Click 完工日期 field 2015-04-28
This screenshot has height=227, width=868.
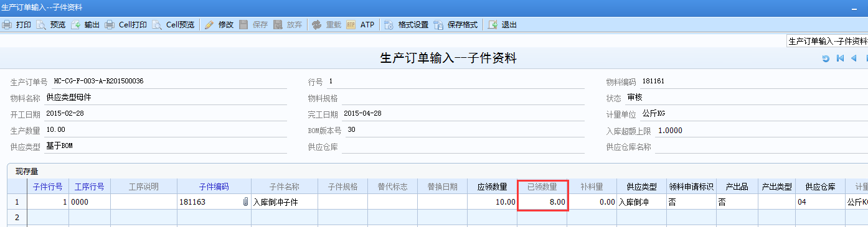coord(463,114)
